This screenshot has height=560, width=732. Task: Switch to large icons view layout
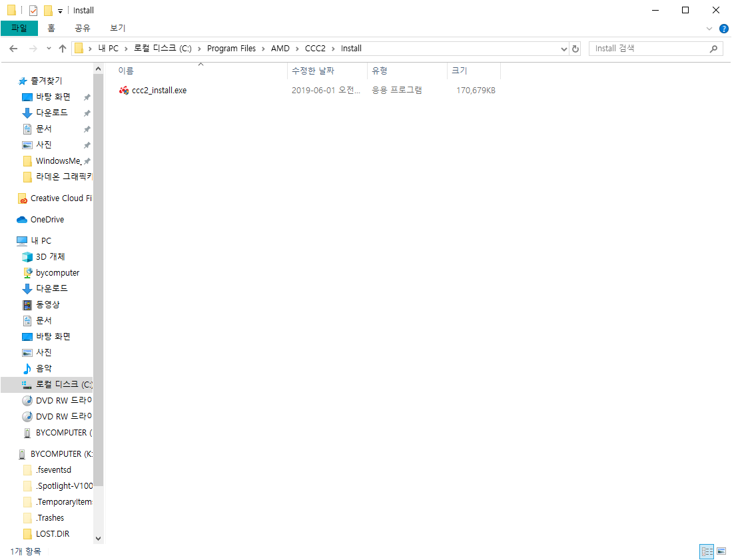coord(721,551)
